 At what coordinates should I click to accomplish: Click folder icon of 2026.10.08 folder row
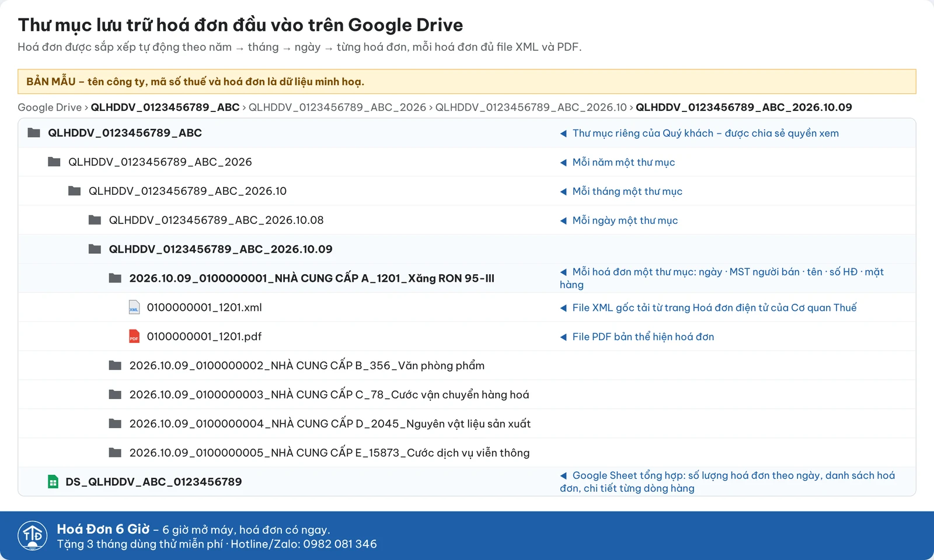tap(95, 220)
